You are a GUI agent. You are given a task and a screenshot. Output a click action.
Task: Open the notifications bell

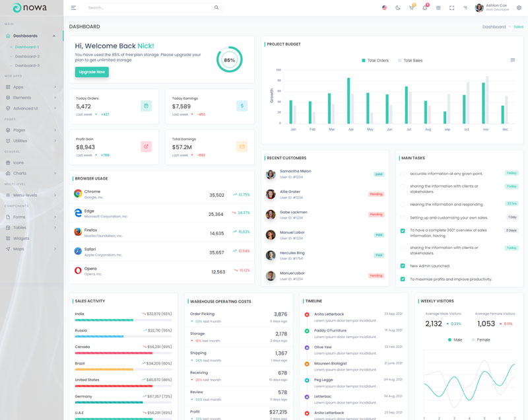425,8
